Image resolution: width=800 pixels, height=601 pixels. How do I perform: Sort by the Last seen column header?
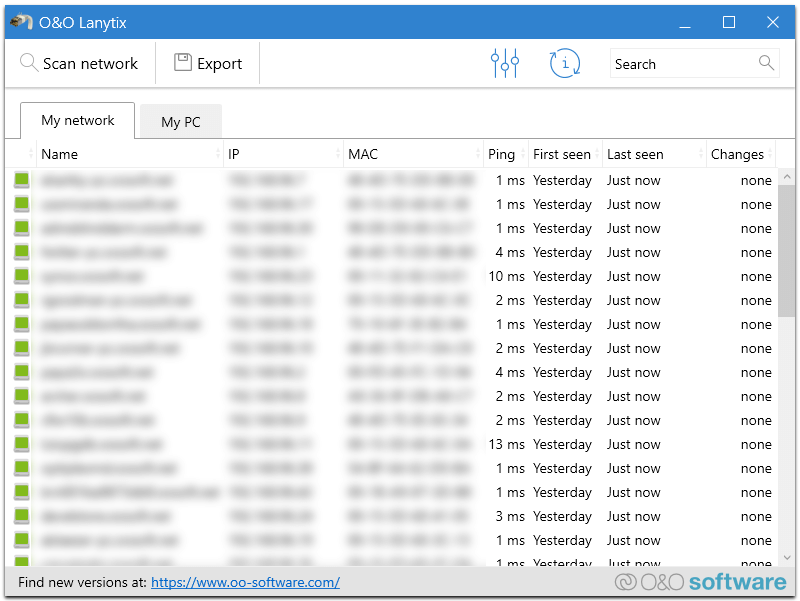(654, 154)
